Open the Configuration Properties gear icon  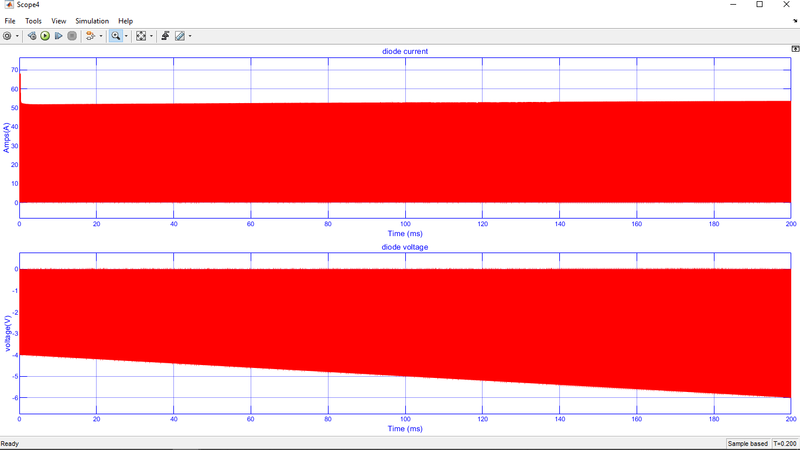(x=8, y=36)
